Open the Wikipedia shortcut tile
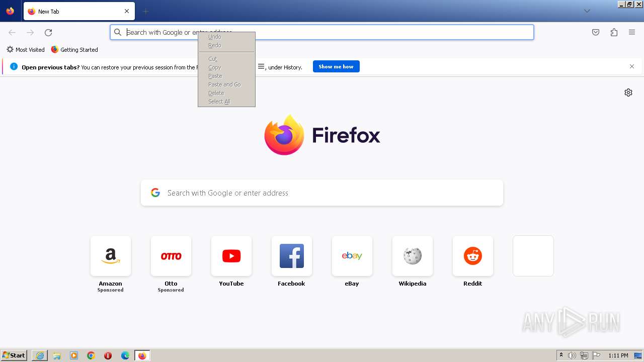The width and height of the screenshot is (644, 362). click(x=413, y=256)
